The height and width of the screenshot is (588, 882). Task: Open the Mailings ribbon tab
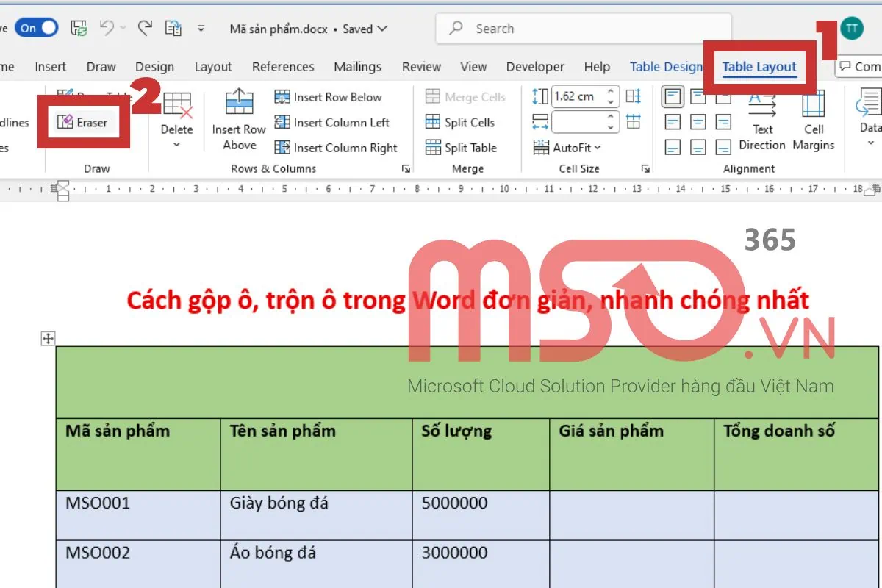tap(357, 66)
